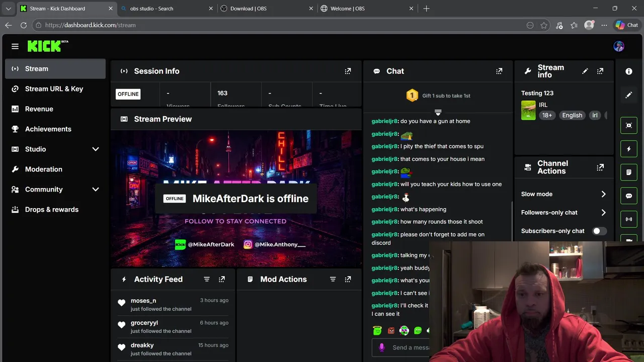Click the OFFLINE badge in Session Info

tap(128, 94)
